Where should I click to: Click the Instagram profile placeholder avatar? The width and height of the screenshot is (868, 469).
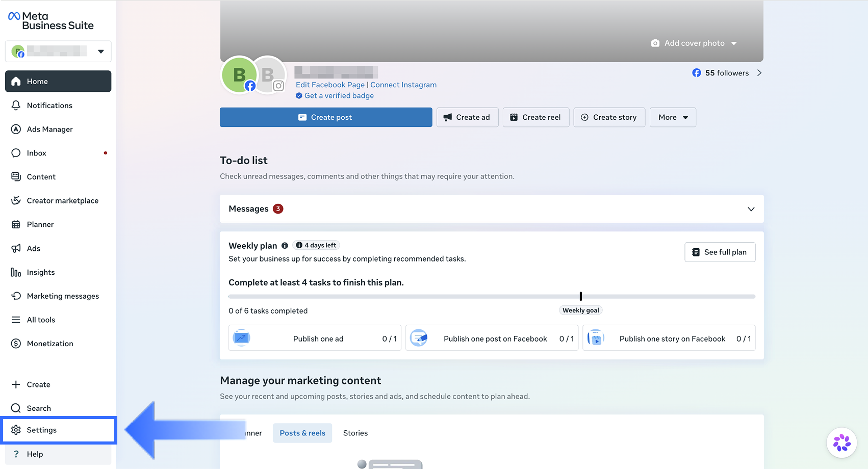point(269,75)
